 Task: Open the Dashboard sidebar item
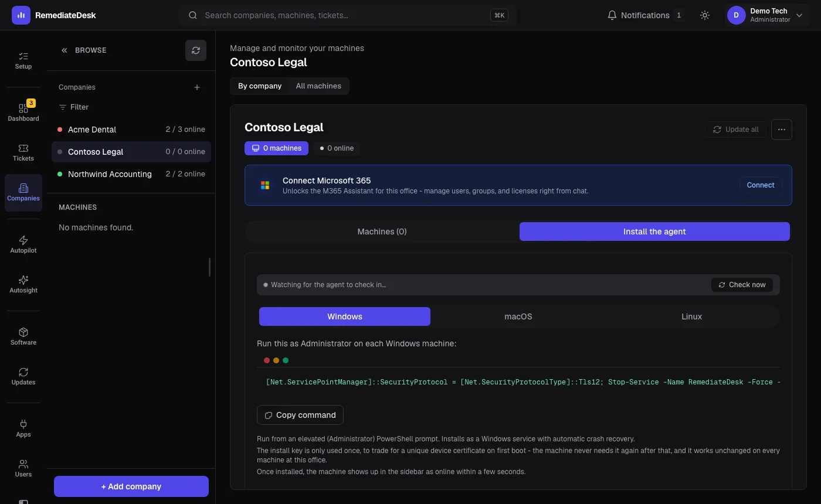pos(23,113)
